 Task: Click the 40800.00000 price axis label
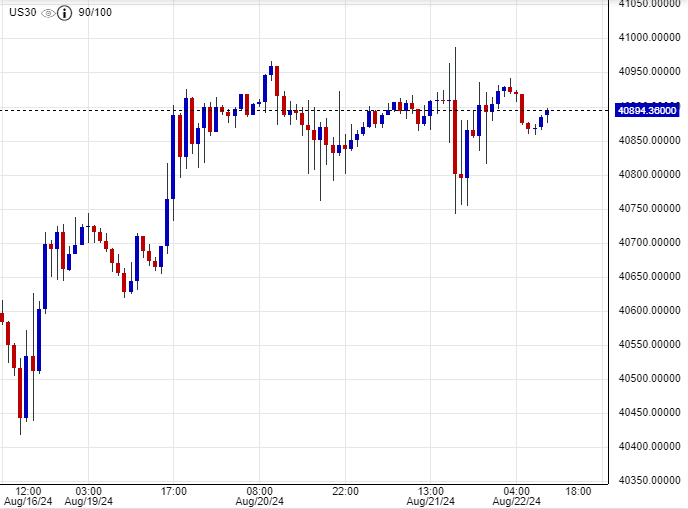pos(649,174)
